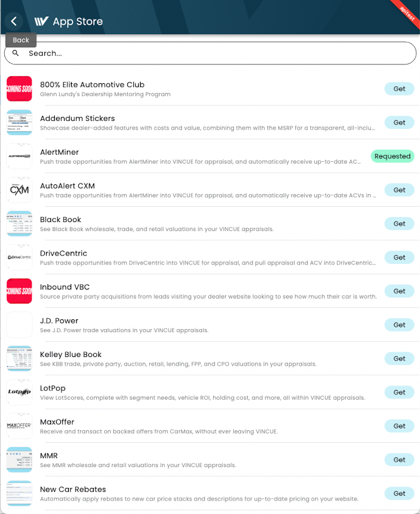Viewport: 420px width, 514px height.
Task: Click the Back arrow button
Action: [x=13, y=21]
